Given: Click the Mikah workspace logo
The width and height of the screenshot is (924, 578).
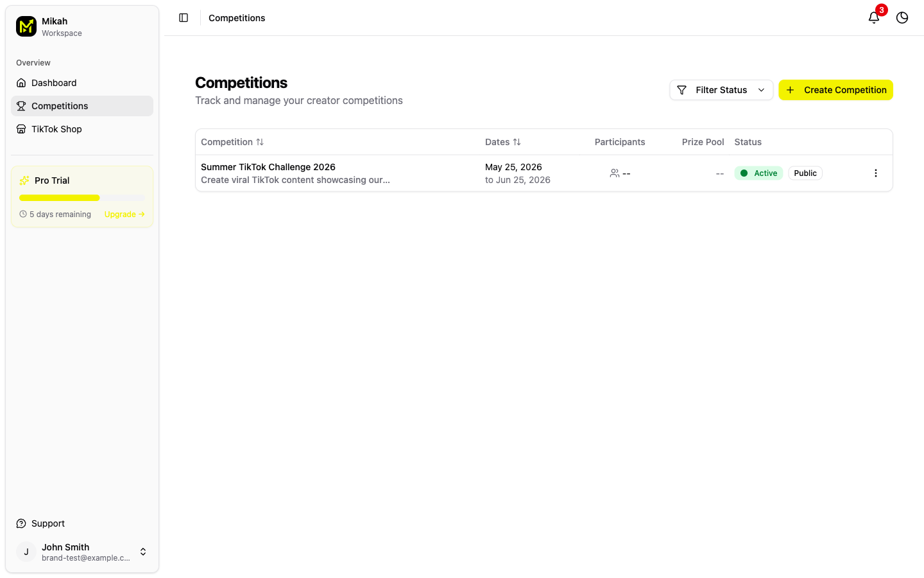Looking at the screenshot, I should [x=26, y=26].
